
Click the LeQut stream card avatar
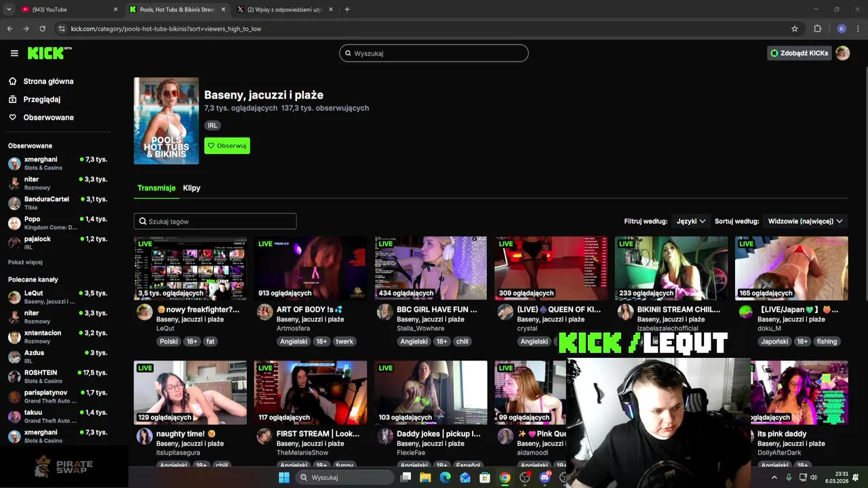(144, 312)
